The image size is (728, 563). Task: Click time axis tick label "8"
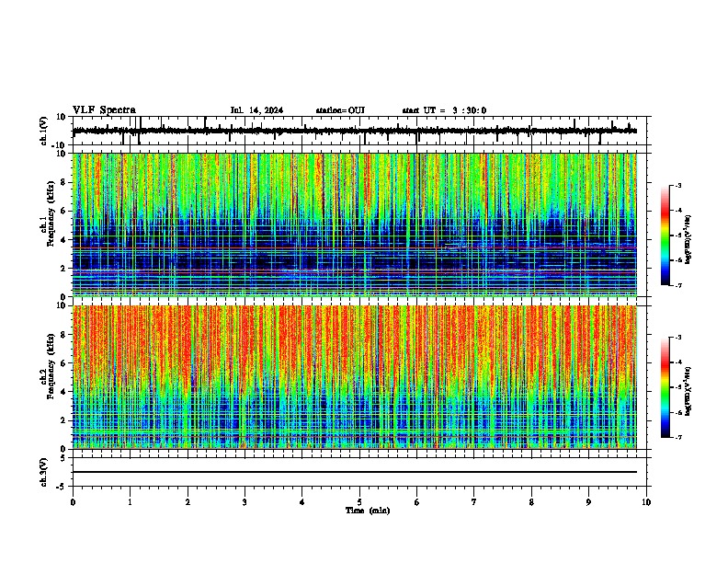[x=531, y=502]
